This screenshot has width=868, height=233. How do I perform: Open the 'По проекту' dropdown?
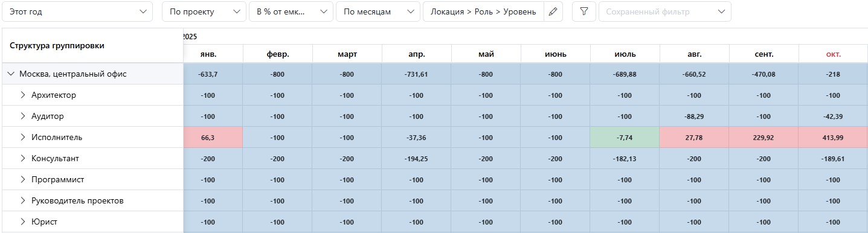pyautogui.click(x=204, y=11)
